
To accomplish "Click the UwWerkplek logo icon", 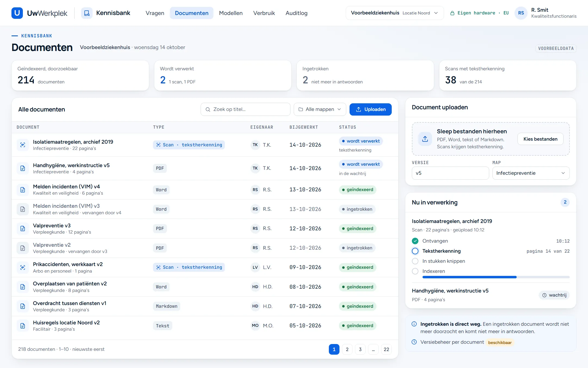I will (17, 13).
